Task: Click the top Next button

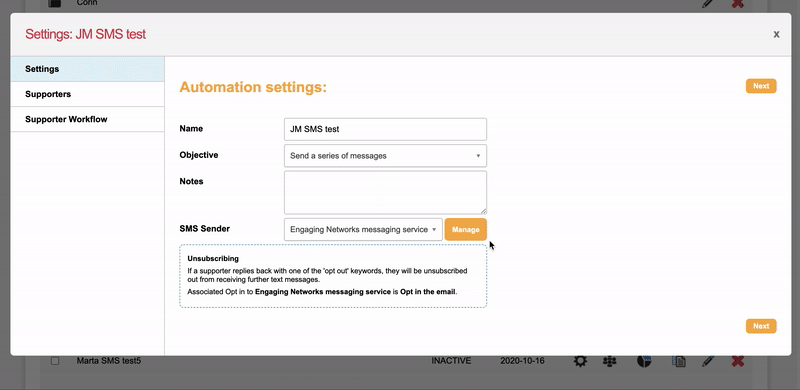Action: coord(761,86)
